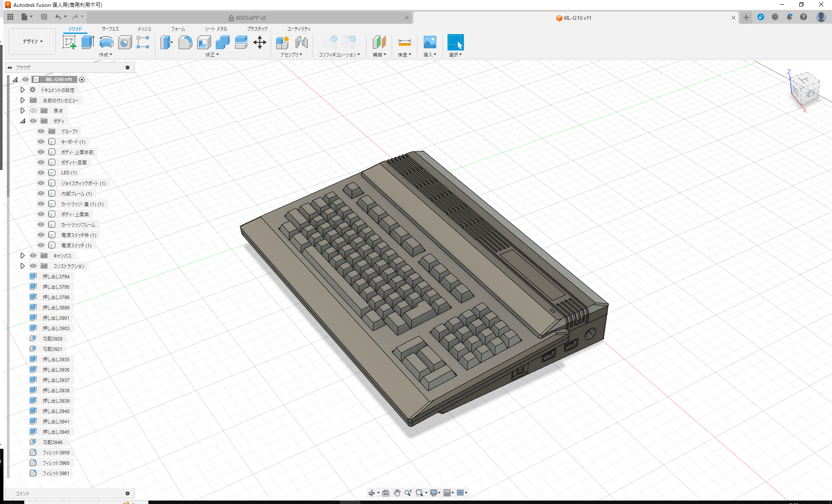Screen dimensions: 832x504
Task: Select the Revolve (回転) tool
Action: coord(106,42)
